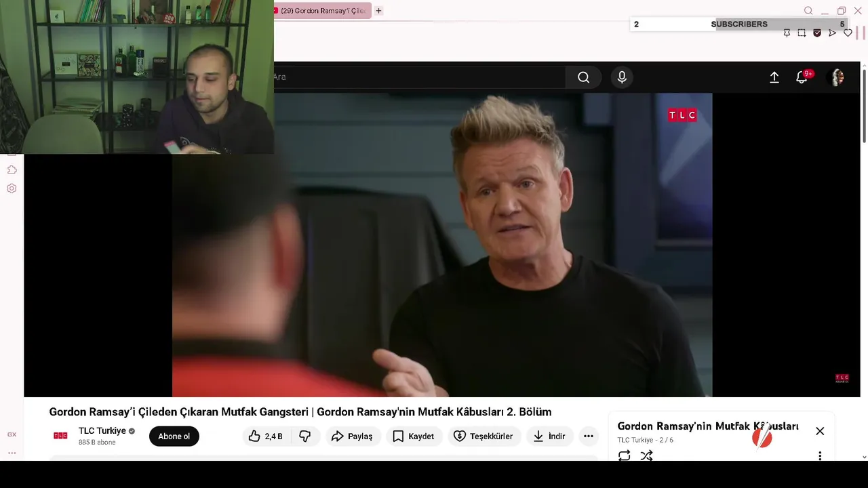The image size is (868, 488).
Task: Click the snapshot capture icon
Action: 802,33
